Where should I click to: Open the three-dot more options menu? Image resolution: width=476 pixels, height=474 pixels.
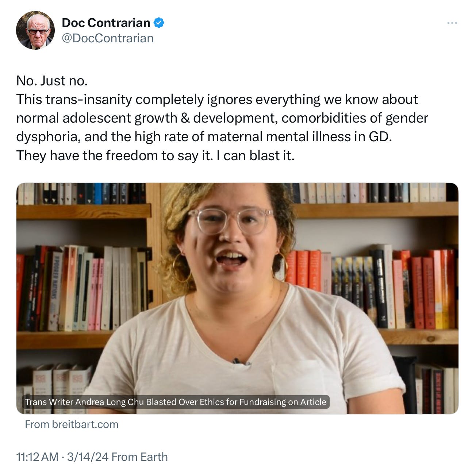(452, 23)
